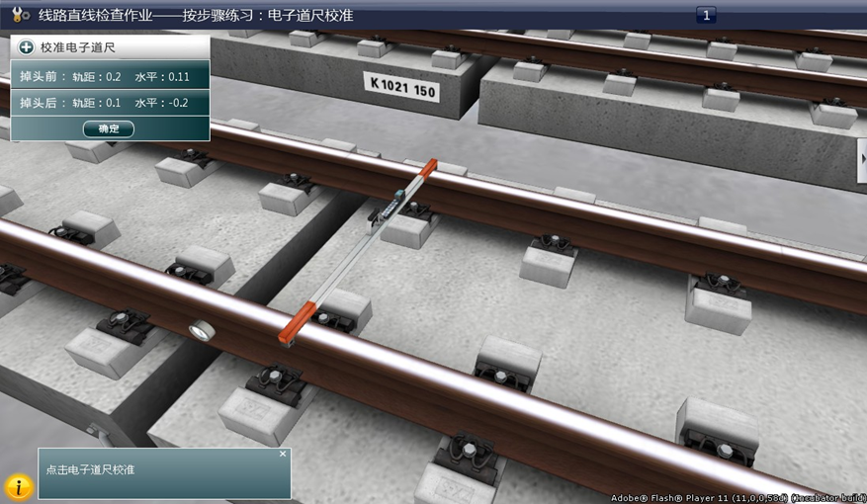Select the 掉头前 readings row
This screenshot has height=504, width=867.
pyautogui.click(x=110, y=76)
